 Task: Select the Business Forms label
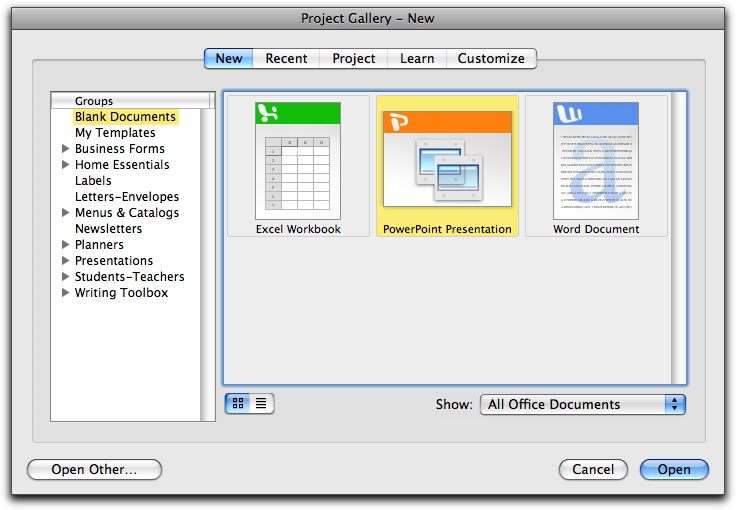[120, 149]
